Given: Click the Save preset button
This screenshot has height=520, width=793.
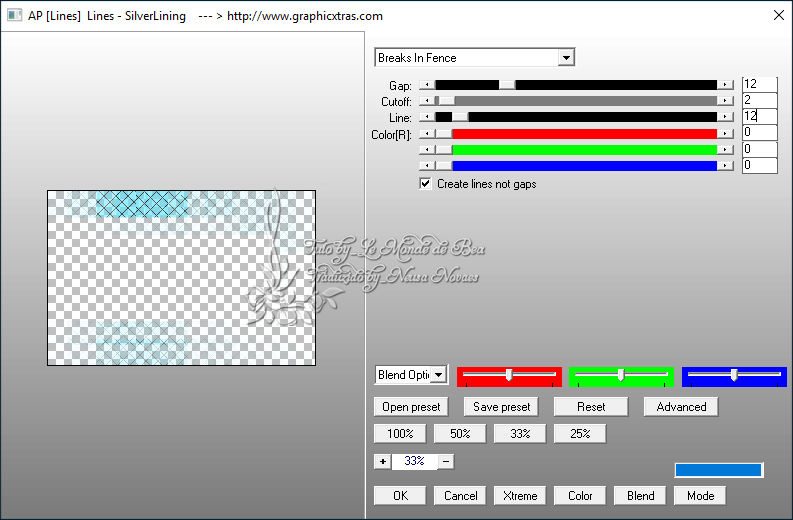Looking at the screenshot, I should point(501,407).
